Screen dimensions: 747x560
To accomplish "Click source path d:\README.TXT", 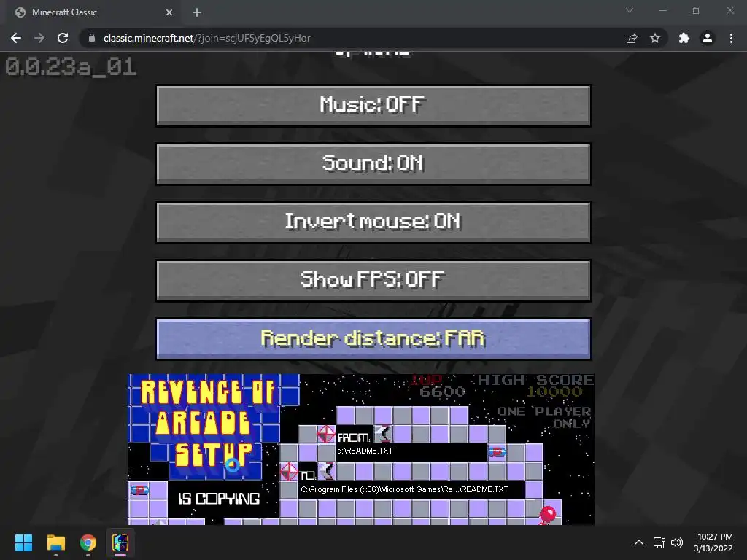I will click(365, 451).
